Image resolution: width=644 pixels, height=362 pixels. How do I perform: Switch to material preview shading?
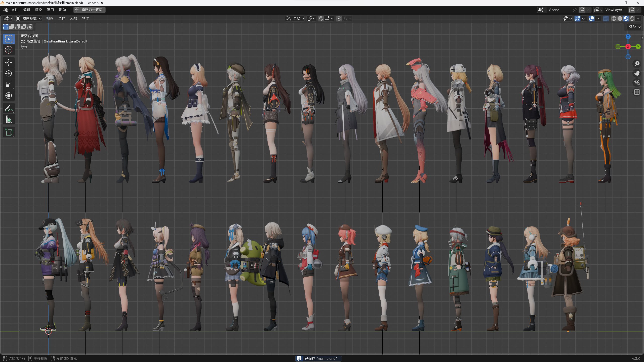(x=626, y=19)
